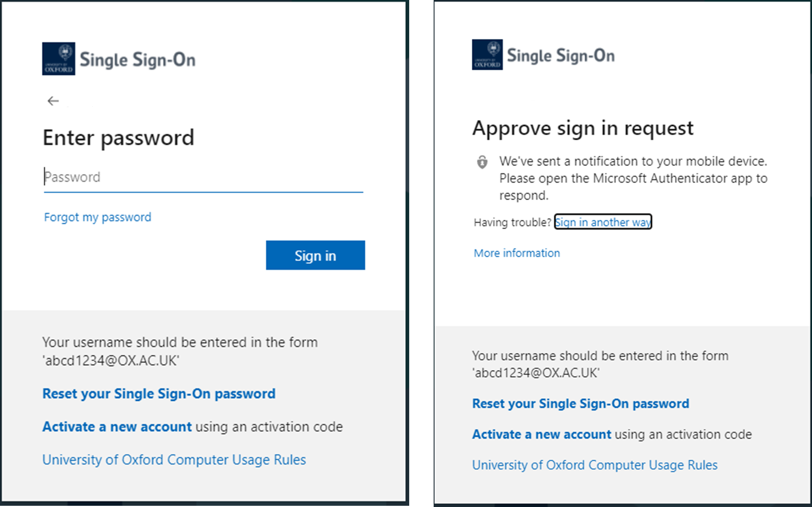Open the More information link
Viewport: 812px width, 507px height.
pos(517,253)
